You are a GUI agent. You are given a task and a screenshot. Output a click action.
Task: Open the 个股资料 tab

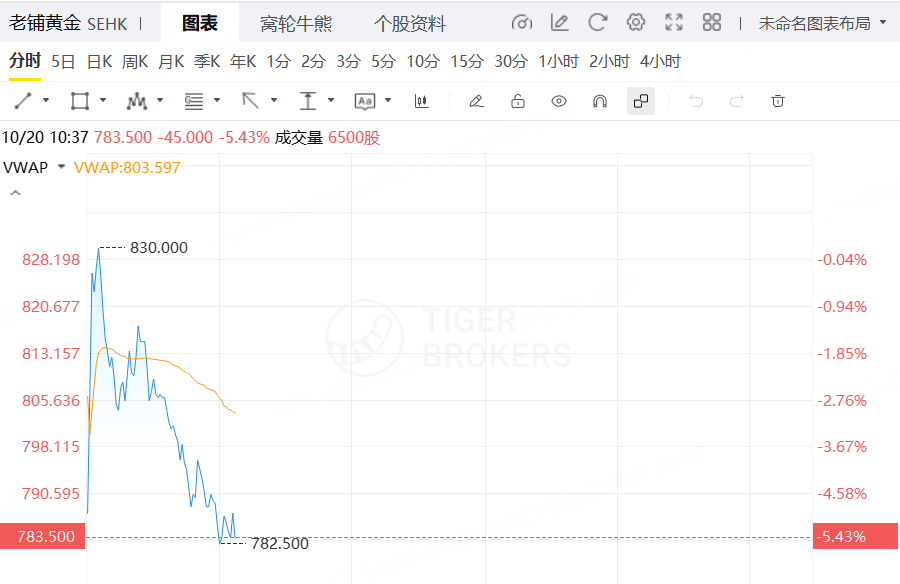[410, 24]
